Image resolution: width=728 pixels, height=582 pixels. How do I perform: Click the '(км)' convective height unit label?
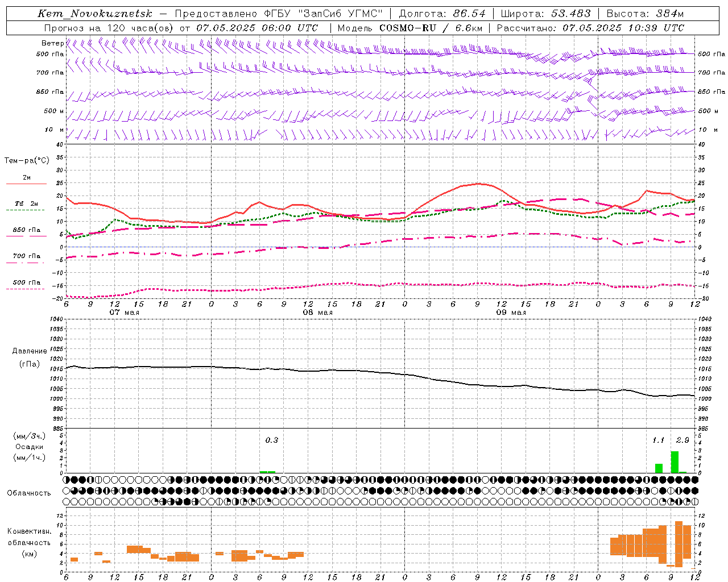30,554
